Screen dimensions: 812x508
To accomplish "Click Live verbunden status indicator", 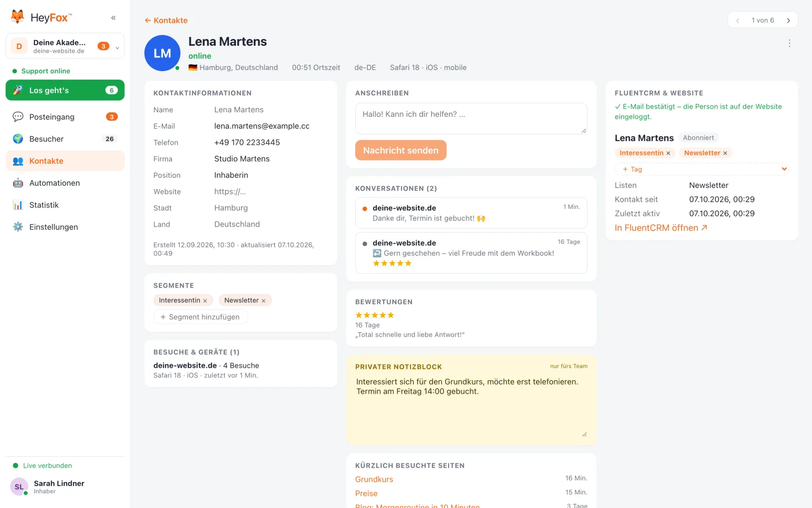I will click(x=42, y=466).
